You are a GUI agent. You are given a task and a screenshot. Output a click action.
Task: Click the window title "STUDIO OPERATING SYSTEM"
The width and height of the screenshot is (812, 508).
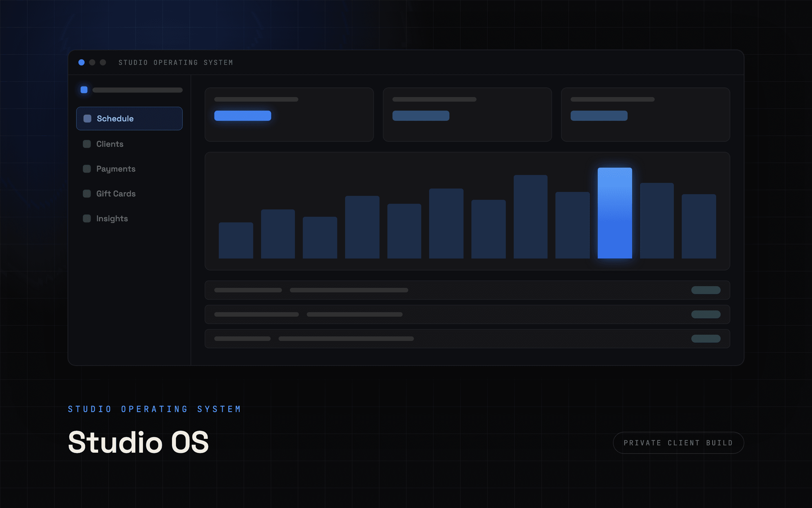[176, 62]
